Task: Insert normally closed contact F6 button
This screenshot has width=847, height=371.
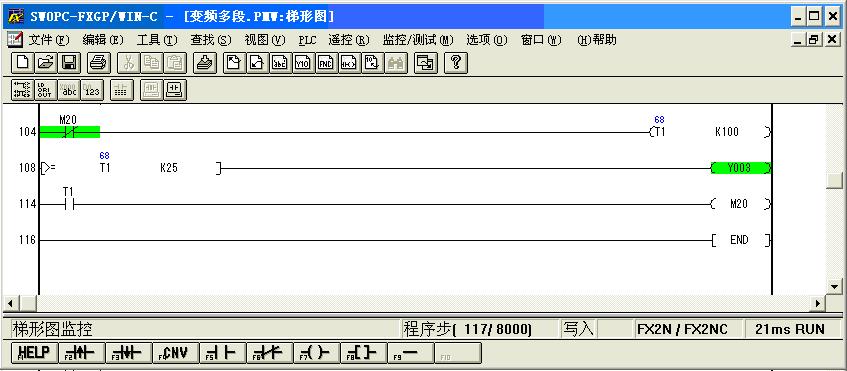Action: [x=270, y=353]
